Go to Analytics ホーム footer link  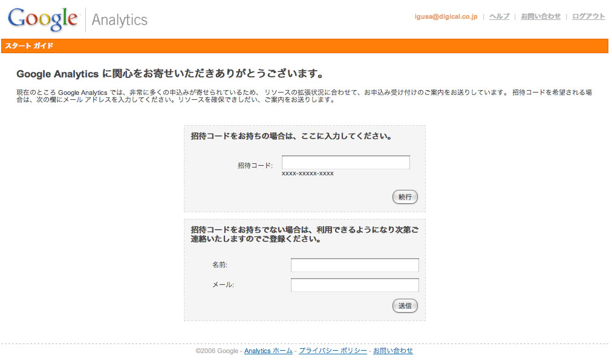point(268,351)
